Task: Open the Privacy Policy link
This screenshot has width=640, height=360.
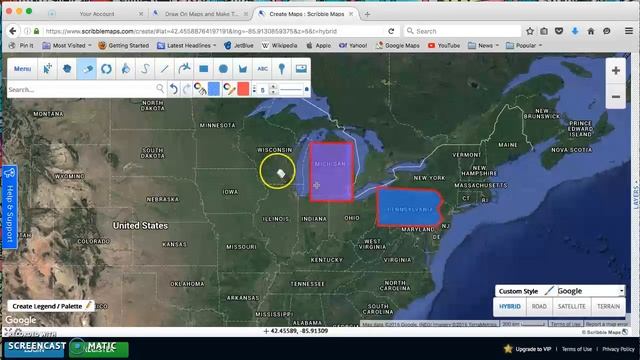Action: pos(618,349)
